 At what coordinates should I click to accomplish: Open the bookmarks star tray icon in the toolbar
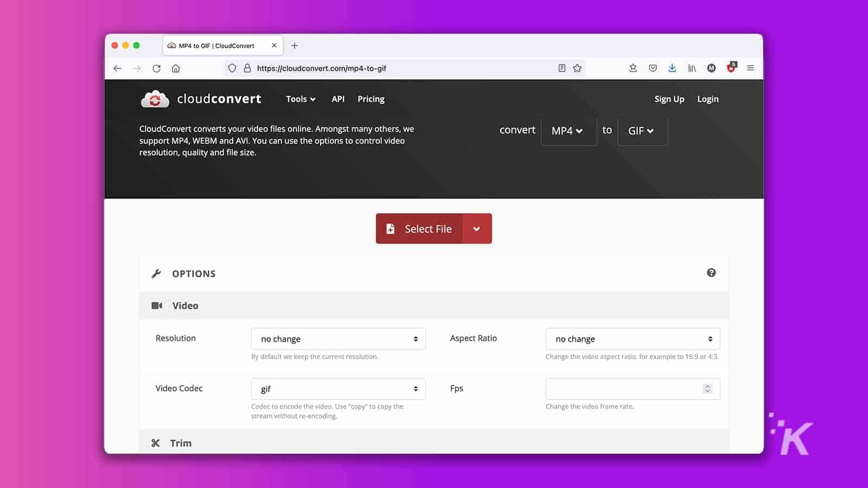point(633,68)
